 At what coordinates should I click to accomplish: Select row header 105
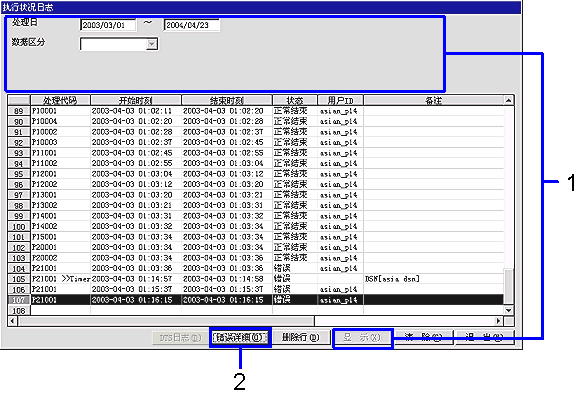coord(19,279)
